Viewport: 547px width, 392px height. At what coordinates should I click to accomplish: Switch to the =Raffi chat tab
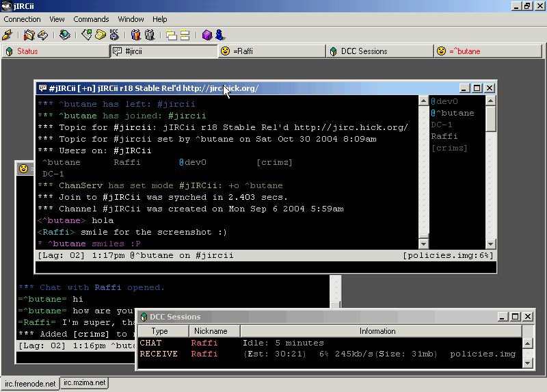(x=271, y=51)
